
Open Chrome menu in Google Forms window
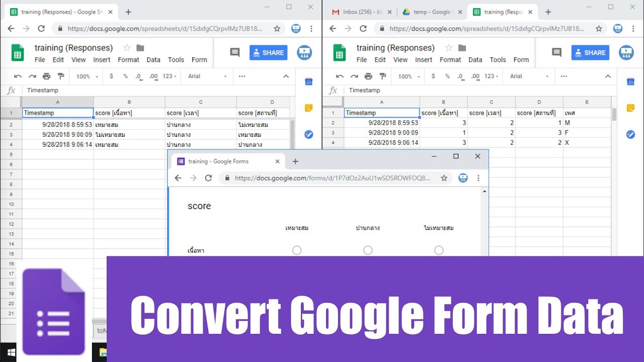pos(478,178)
